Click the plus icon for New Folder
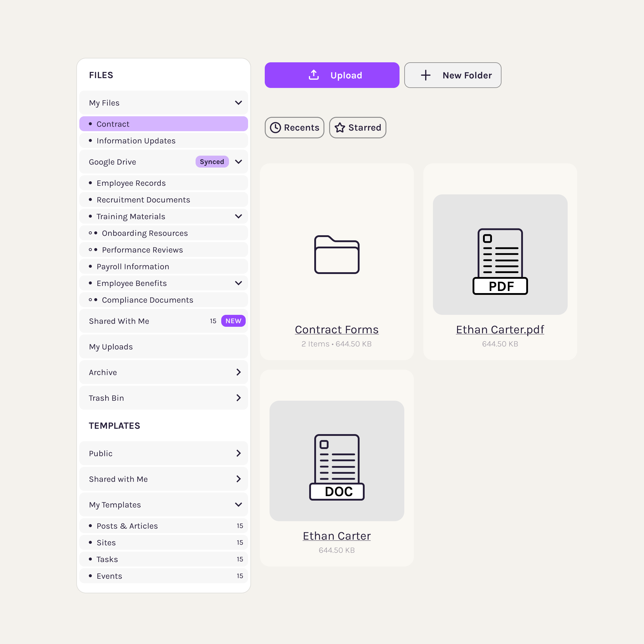The image size is (644, 644). pos(426,75)
